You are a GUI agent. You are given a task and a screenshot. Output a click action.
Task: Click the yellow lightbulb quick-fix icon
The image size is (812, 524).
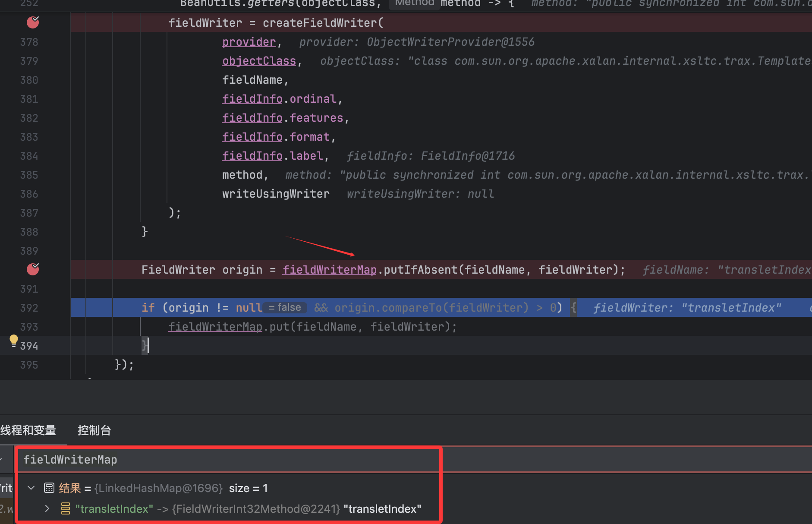point(13,341)
